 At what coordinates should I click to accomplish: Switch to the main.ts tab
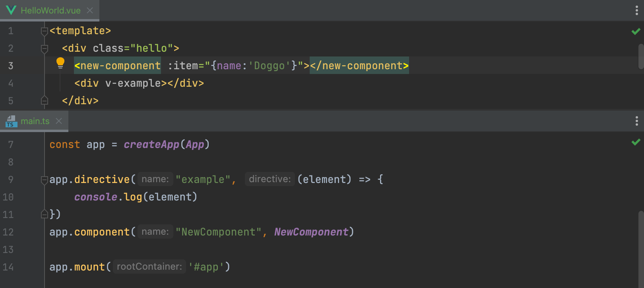click(35, 121)
